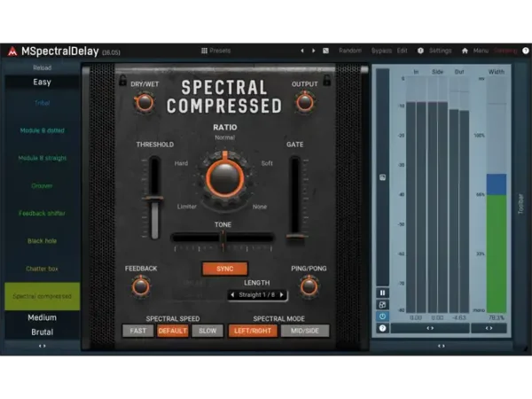Image resolution: width=532 pixels, height=399 pixels.
Task: Go to next preset arrow
Action: click(314, 51)
